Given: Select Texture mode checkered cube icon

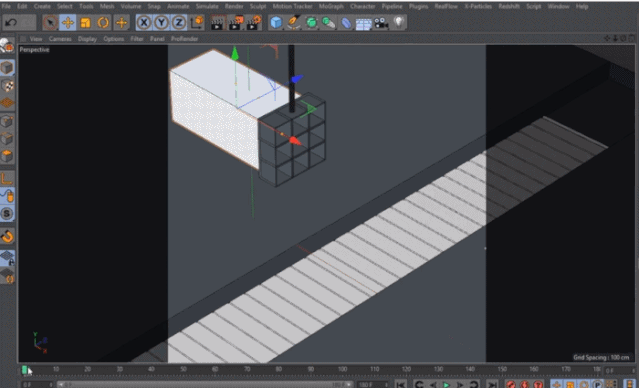Looking at the screenshot, I should [7, 86].
